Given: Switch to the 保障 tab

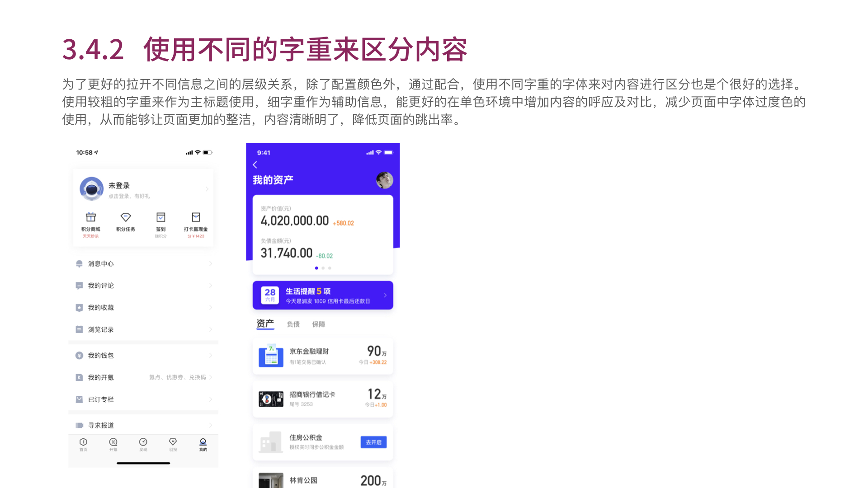Looking at the screenshot, I should pos(318,324).
